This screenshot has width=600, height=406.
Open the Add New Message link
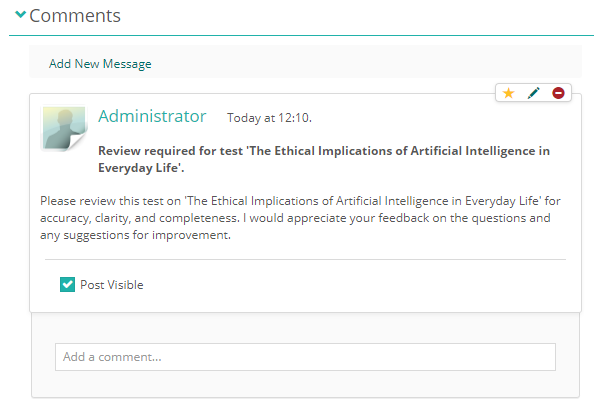click(x=100, y=64)
